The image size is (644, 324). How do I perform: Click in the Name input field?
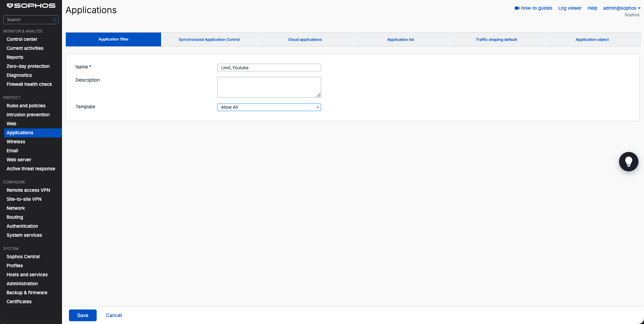(269, 67)
